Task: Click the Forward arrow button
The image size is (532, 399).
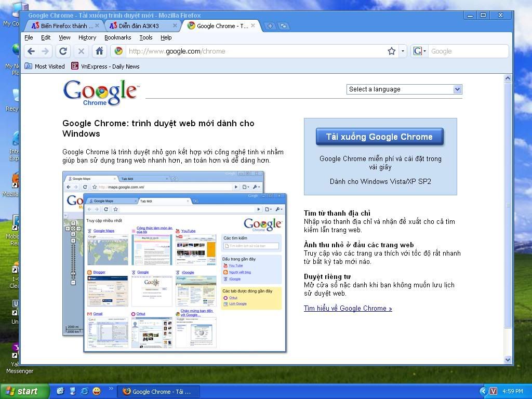Action: (x=45, y=51)
